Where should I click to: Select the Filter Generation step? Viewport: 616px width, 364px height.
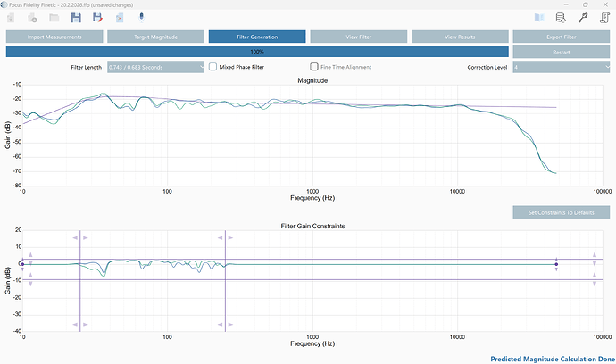(x=257, y=37)
